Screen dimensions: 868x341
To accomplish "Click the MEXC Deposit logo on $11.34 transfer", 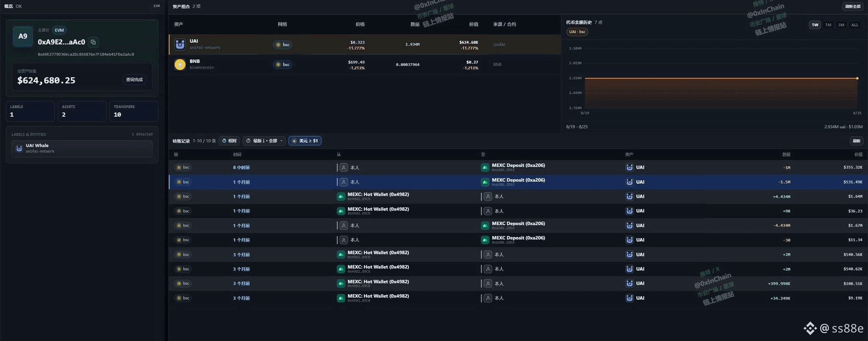I will pyautogui.click(x=485, y=240).
